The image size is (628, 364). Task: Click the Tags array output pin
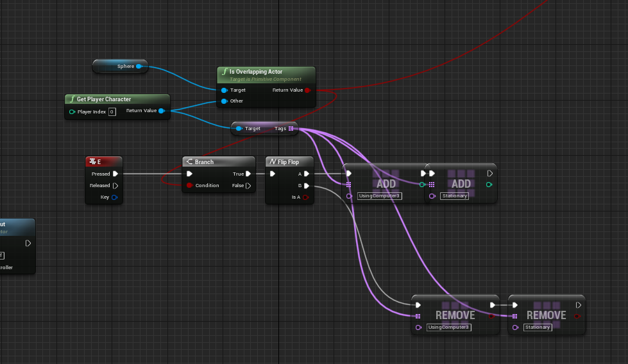point(291,129)
